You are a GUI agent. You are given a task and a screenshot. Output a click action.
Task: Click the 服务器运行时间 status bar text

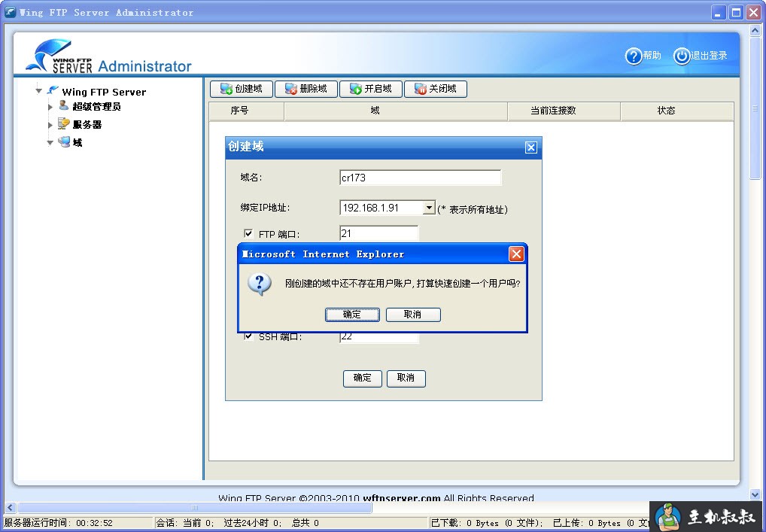[x=58, y=523]
